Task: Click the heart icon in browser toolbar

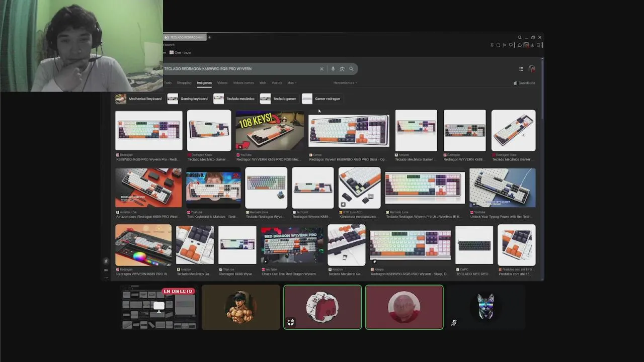Action: click(511, 45)
